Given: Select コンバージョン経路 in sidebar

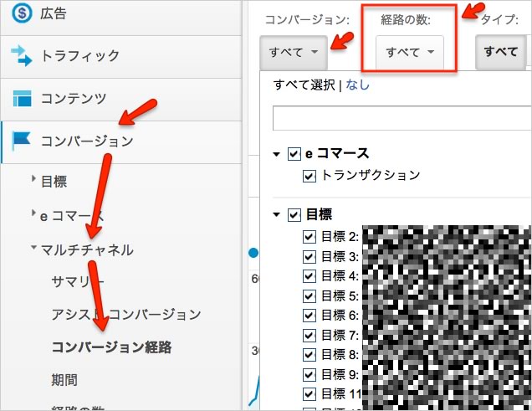Looking at the screenshot, I should pos(111,347).
